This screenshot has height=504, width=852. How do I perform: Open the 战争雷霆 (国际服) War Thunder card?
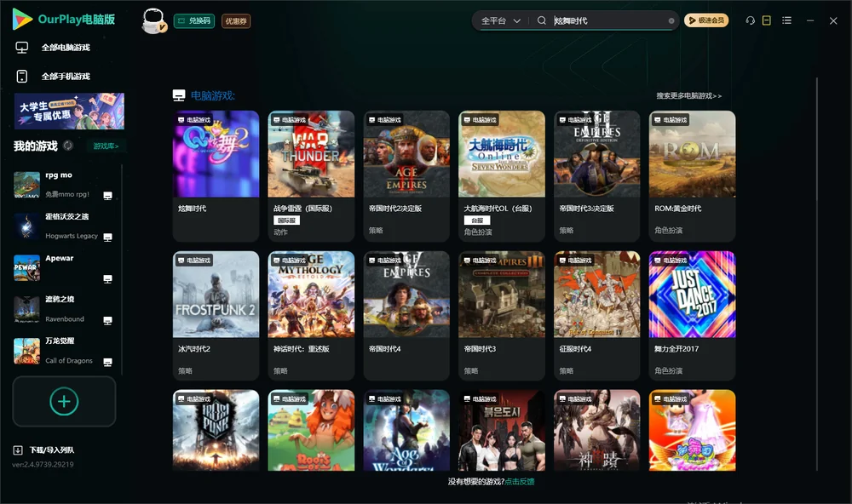311,175
